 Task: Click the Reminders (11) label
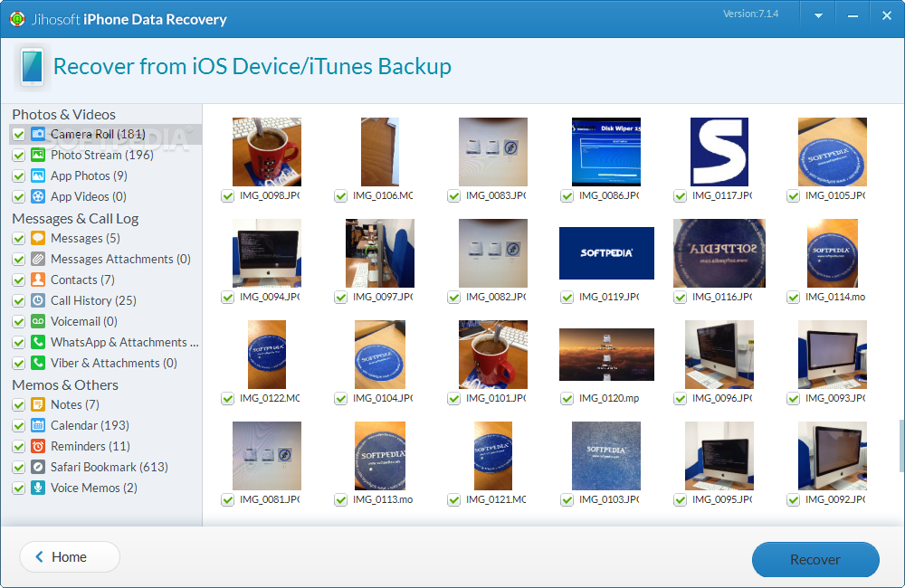[x=90, y=445]
